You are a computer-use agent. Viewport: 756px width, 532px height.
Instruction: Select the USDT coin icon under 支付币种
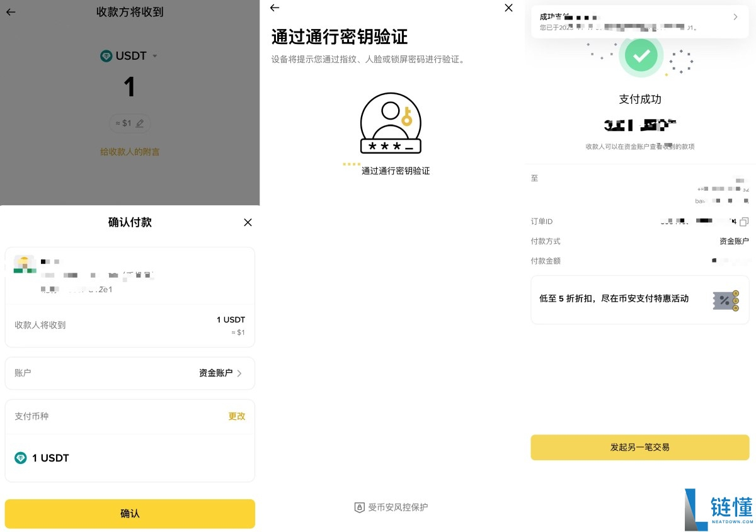pos(21,458)
